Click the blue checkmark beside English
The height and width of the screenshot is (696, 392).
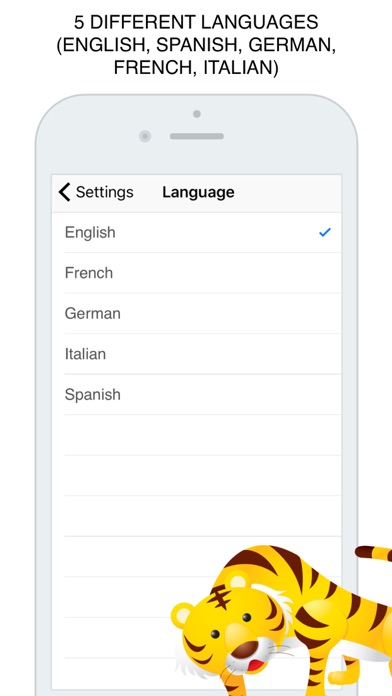click(325, 232)
